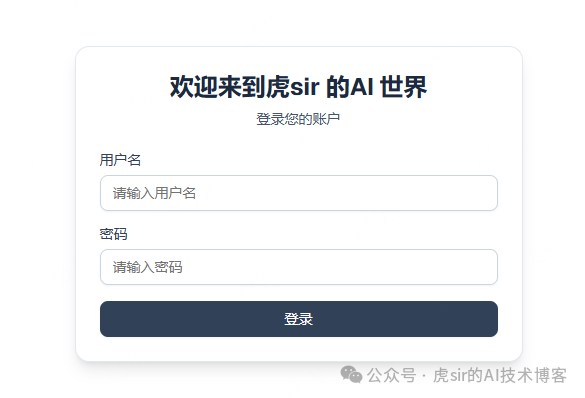Image resolution: width=585 pixels, height=398 pixels.
Task: Focus the 密码 input field
Action: pos(298,267)
